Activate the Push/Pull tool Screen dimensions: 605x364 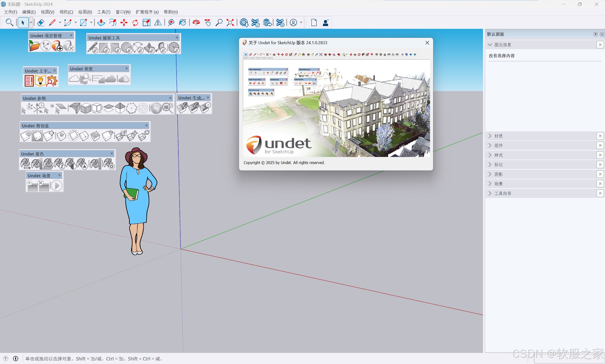(101, 22)
